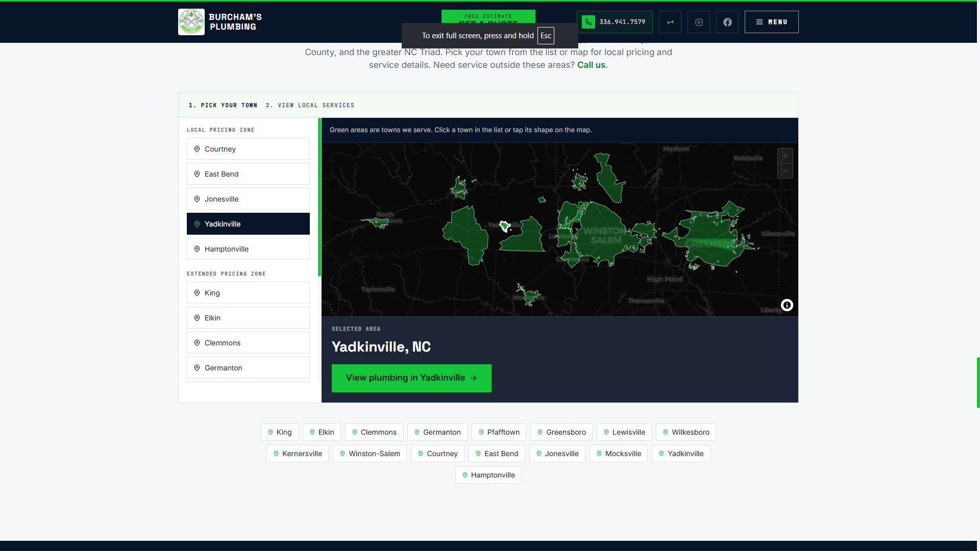Viewport: 980px width, 551px height.
Task: Open the Yadkinville chip link
Action: pyautogui.click(x=681, y=454)
